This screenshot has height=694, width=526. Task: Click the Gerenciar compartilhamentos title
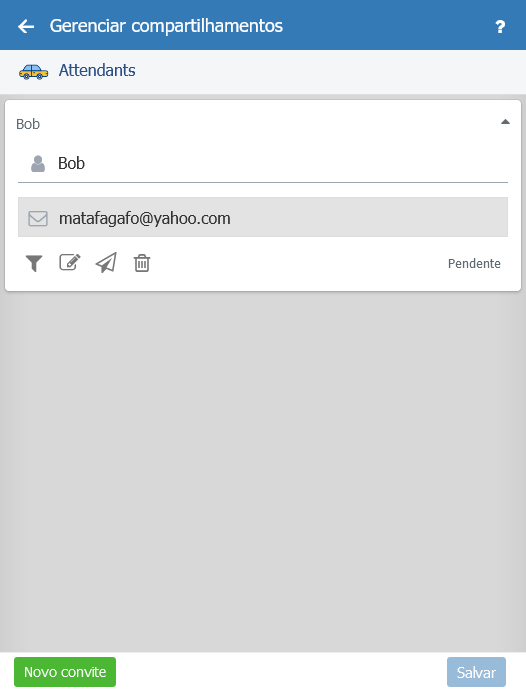[x=166, y=26]
